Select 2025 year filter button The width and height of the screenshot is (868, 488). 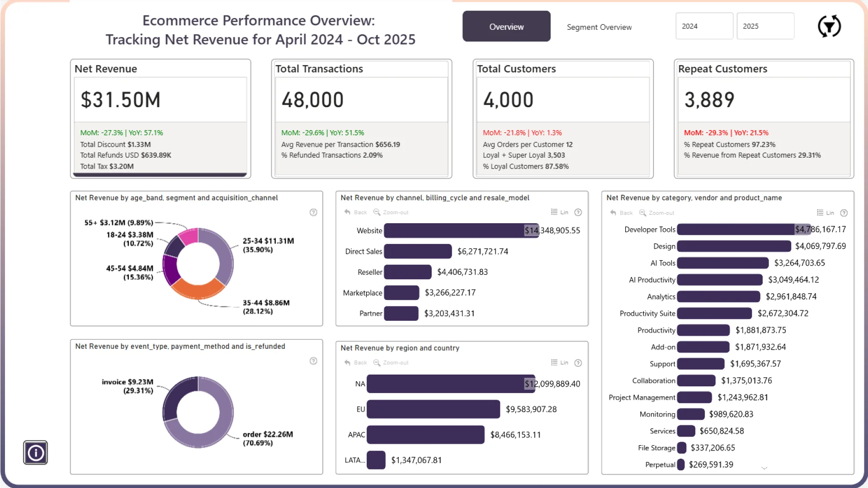[x=765, y=26]
